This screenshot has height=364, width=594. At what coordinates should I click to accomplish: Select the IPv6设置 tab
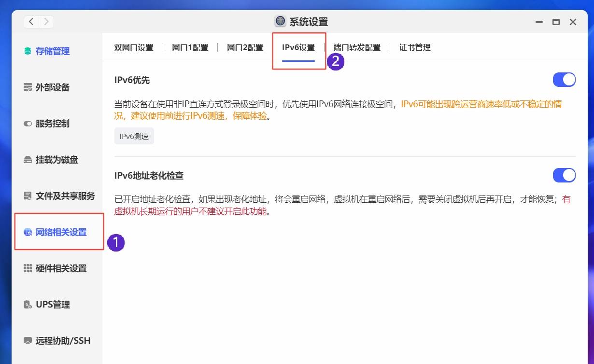pos(298,47)
